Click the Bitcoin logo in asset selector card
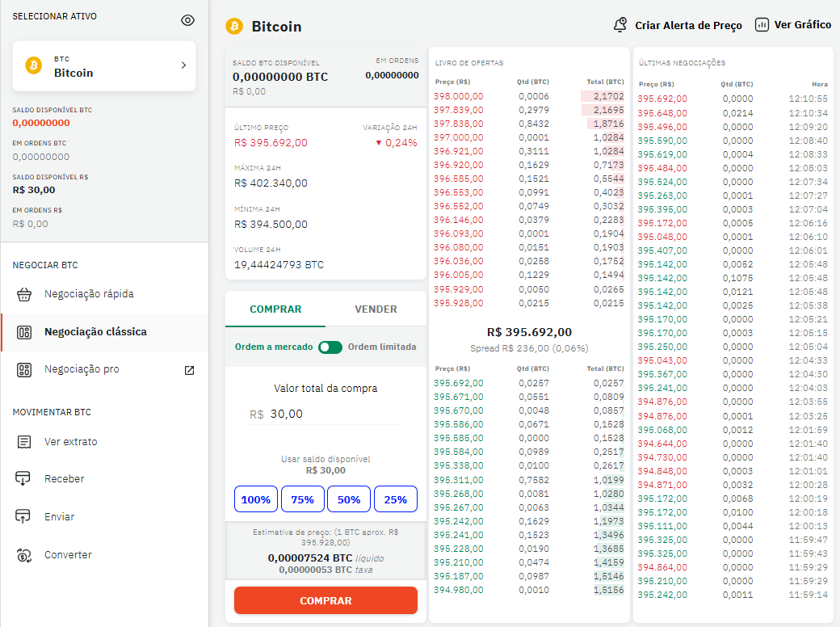Screen dimensions: 840x627 pos(34,65)
